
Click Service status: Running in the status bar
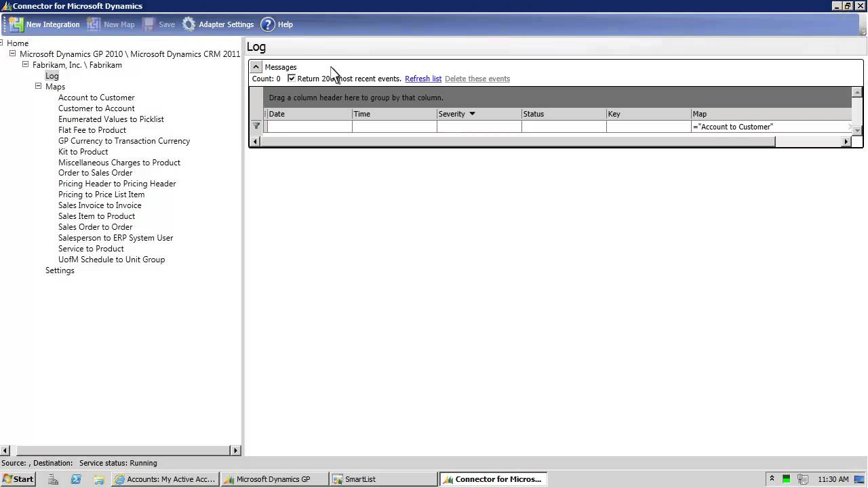click(118, 463)
